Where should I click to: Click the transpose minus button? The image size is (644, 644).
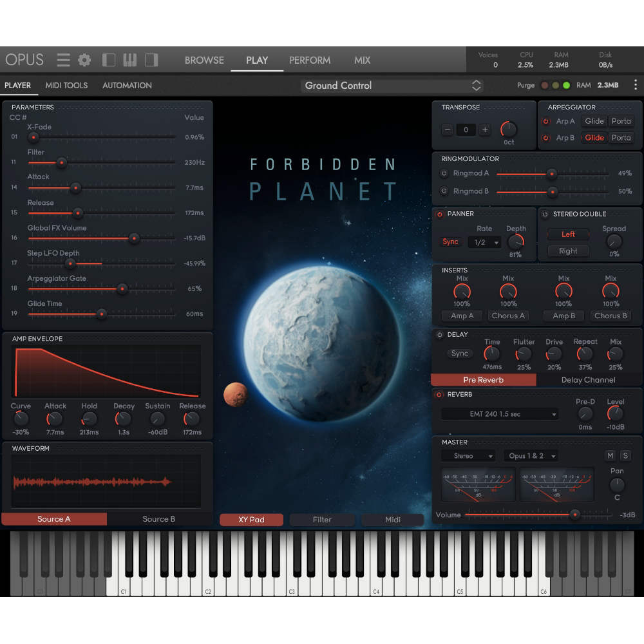(x=448, y=130)
